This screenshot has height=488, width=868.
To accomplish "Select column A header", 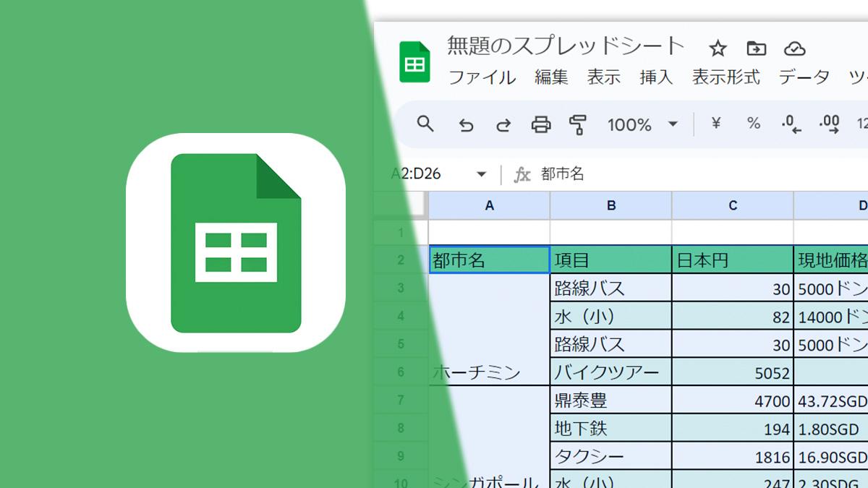I will click(490, 206).
